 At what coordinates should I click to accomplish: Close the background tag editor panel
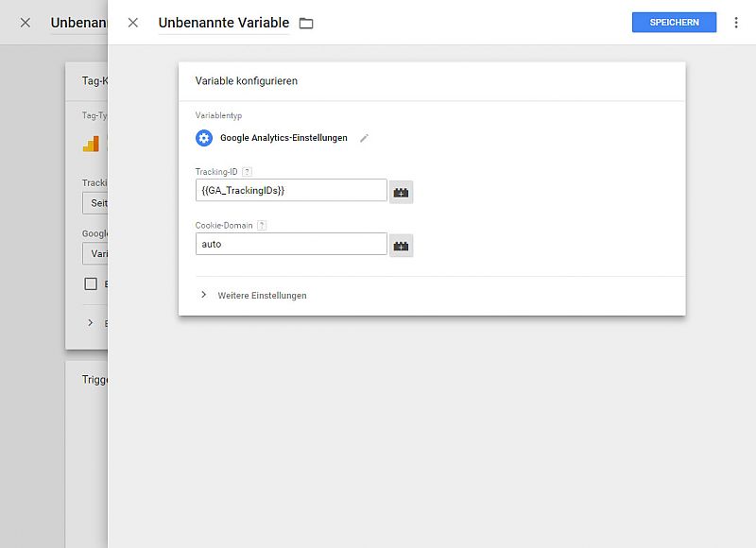(26, 23)
